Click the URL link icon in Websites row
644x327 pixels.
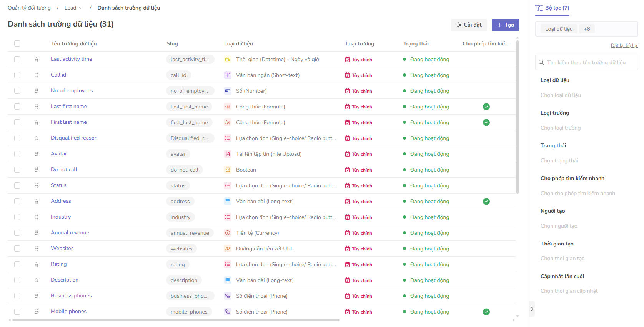[x=228, y=249]
